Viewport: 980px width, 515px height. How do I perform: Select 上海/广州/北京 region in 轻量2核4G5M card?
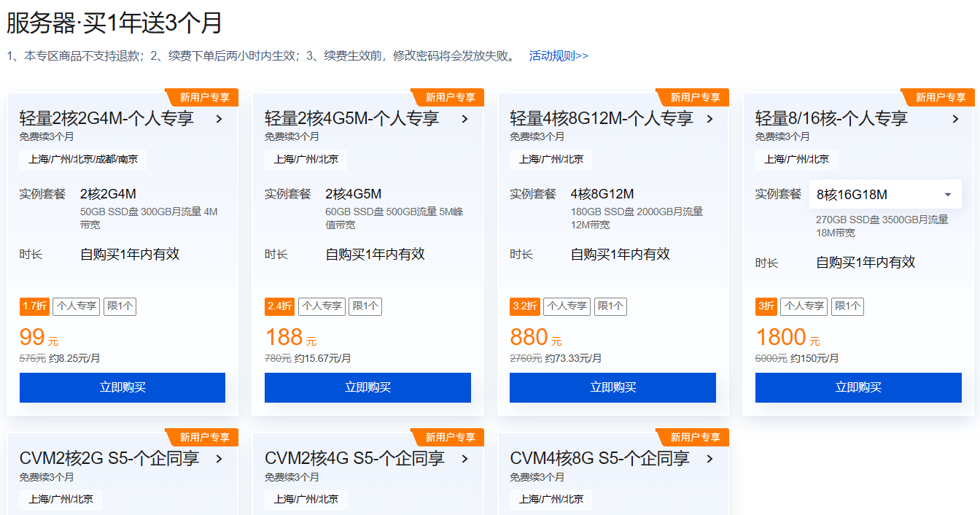[x=306, y=160]
